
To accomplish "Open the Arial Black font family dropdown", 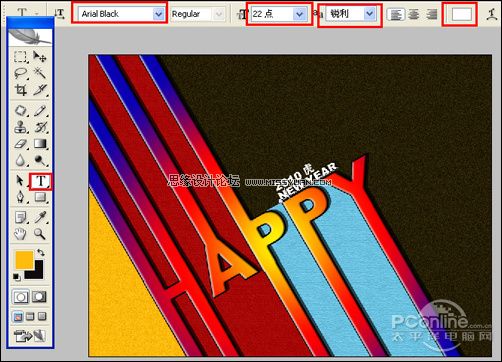I will (159, 14).
